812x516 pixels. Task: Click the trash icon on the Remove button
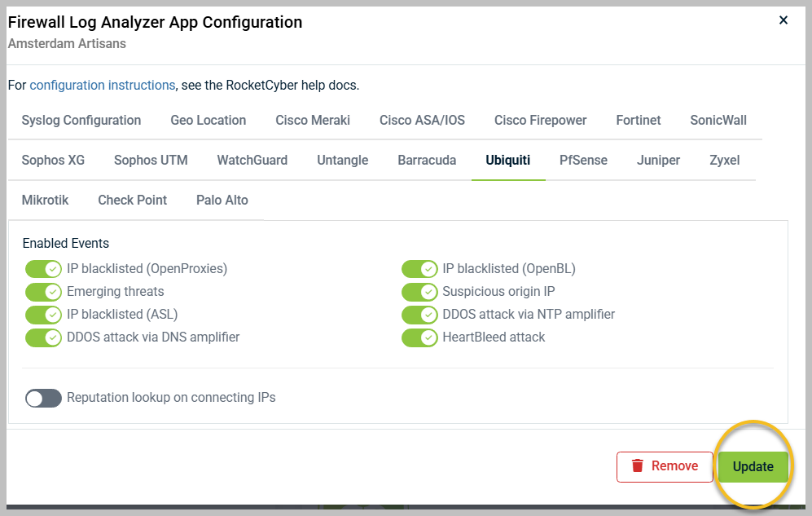639,466
